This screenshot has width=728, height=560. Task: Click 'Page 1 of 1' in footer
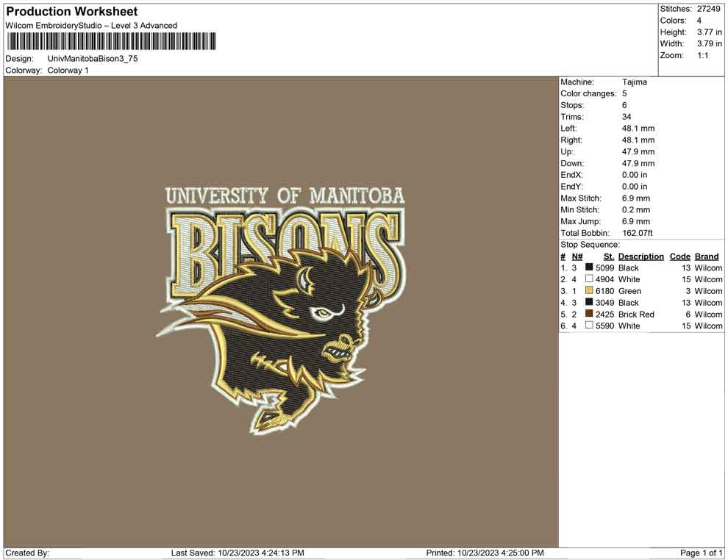tap(701, 553)
